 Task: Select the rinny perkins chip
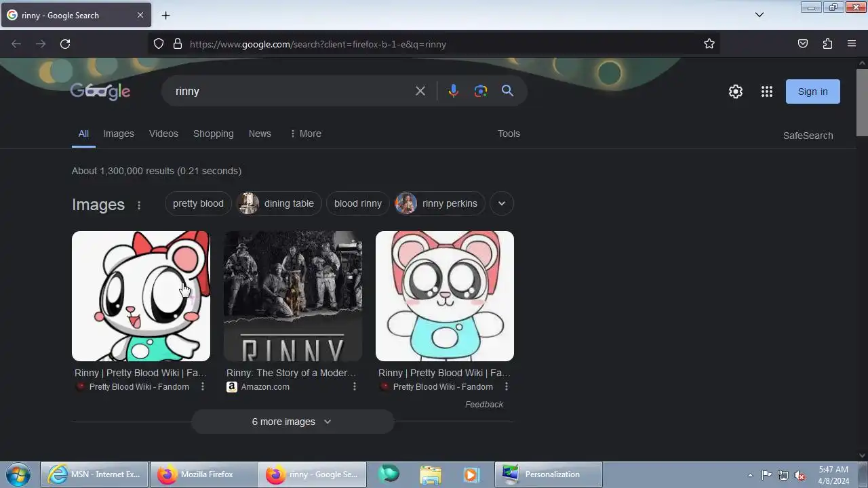pyautogui.click(x=440, y=203)
